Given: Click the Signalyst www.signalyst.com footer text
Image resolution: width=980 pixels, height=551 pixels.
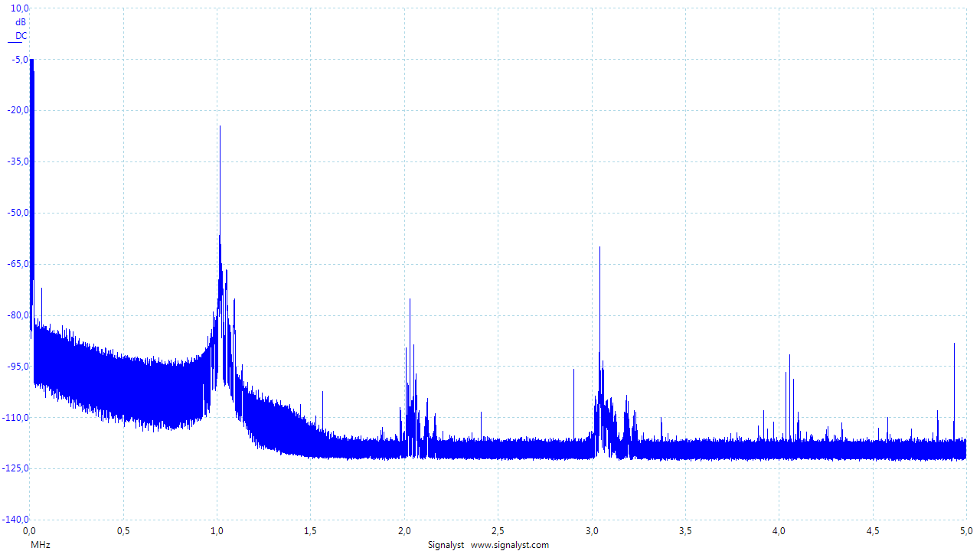Looking at the screenshot, I should [x=488, y=545].
